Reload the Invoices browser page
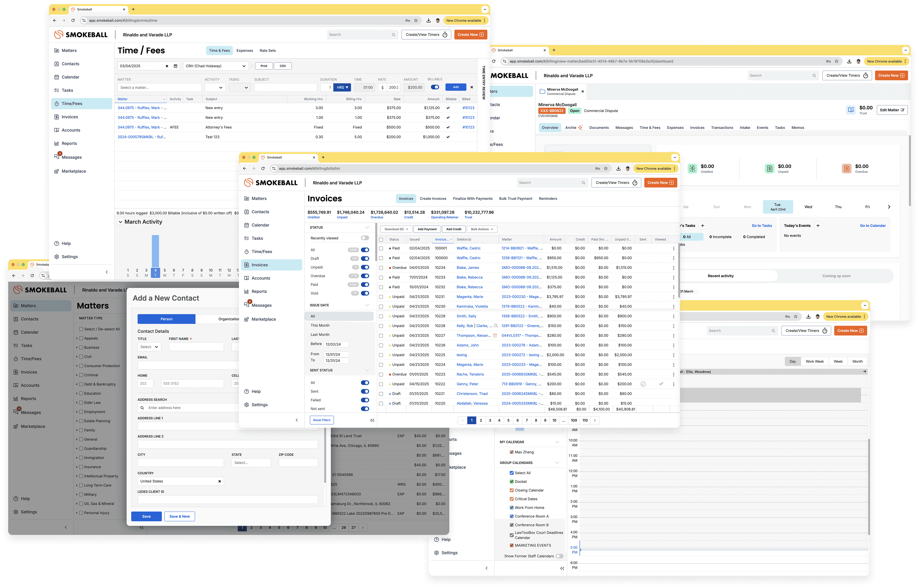 click(x=263, y=168)
